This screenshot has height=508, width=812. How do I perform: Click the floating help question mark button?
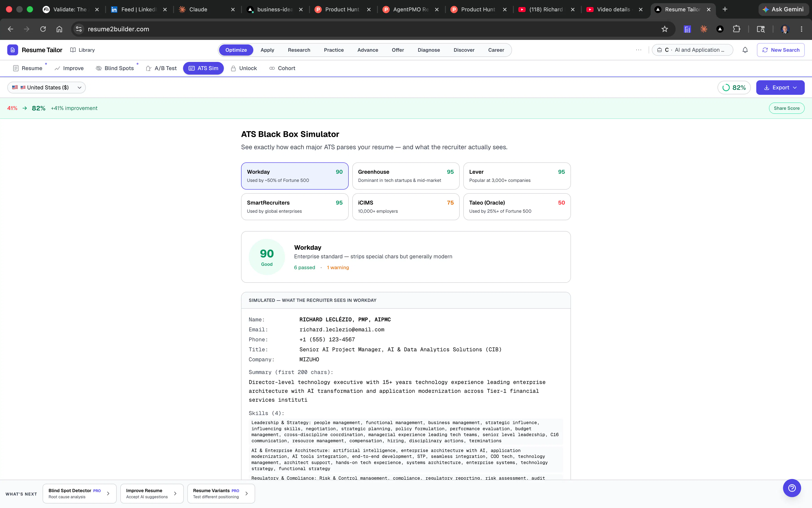[792, 488]
